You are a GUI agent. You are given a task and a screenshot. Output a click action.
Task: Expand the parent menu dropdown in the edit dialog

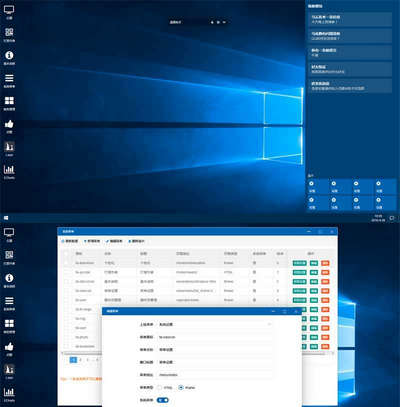[x=214, y=324]
